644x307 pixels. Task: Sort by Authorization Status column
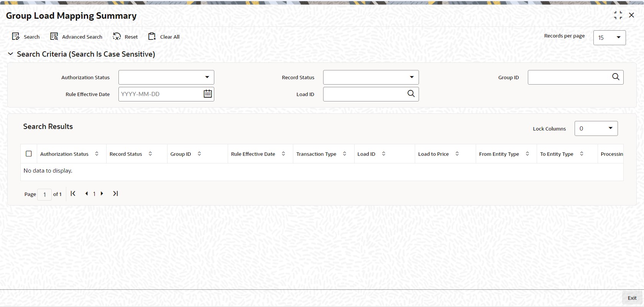[x=97, y=154]
